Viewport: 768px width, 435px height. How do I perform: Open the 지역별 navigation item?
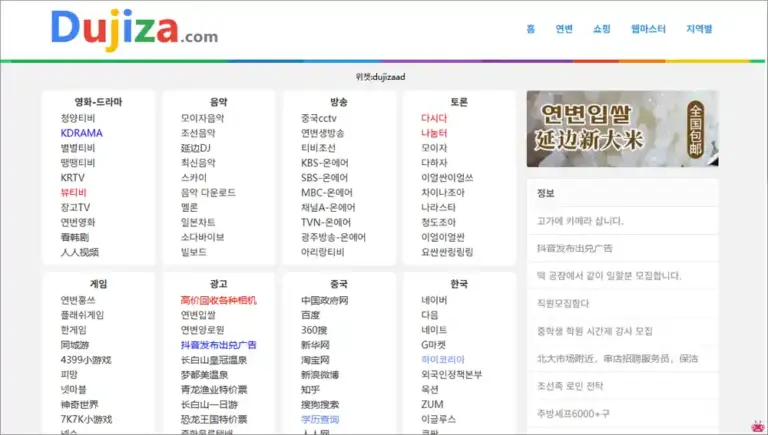click(699, 29)
